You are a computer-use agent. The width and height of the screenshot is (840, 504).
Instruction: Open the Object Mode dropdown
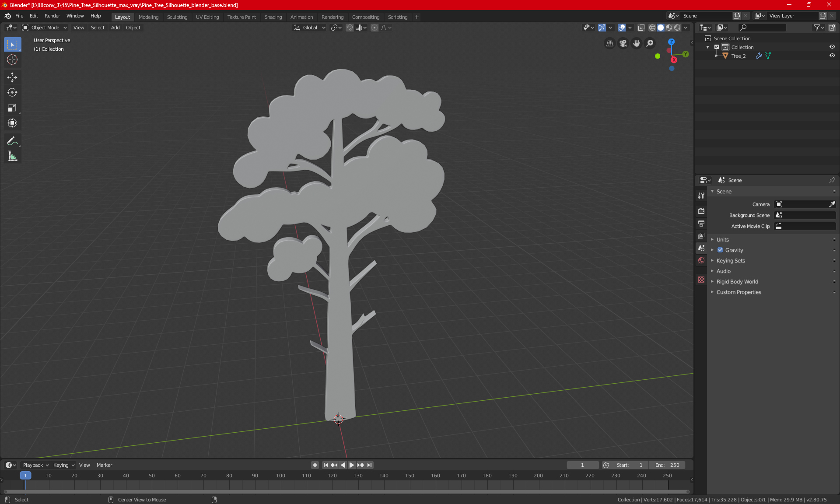pos(45,28)
